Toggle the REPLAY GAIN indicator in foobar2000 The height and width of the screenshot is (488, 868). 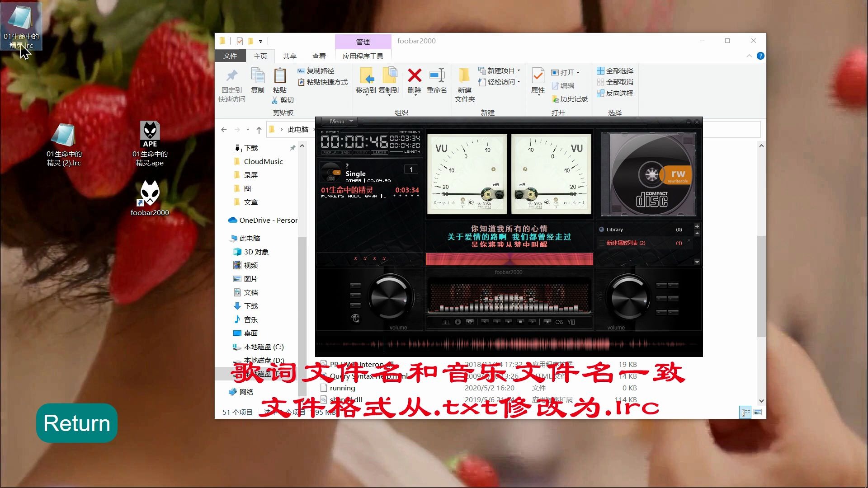click(336, 152)
